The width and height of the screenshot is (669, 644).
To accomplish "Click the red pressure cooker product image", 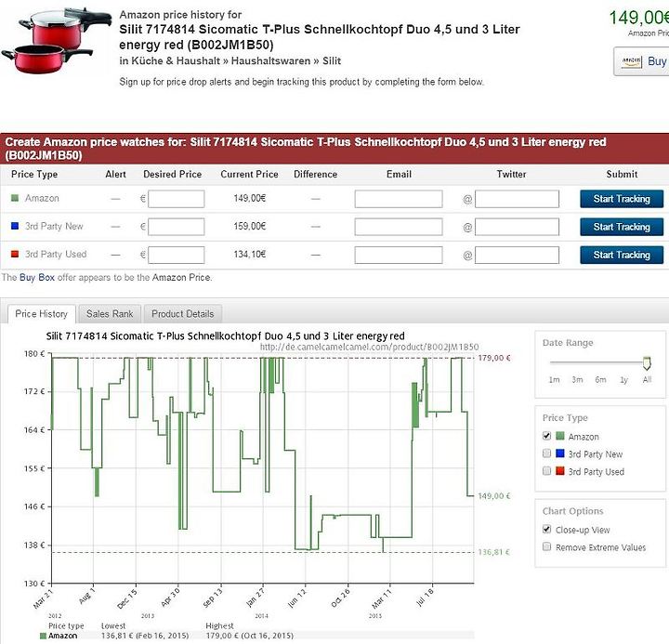I will pos(57,40).
